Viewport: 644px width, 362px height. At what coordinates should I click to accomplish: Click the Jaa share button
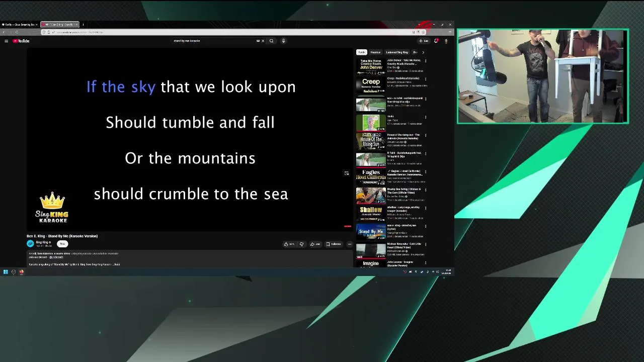click(315, 244)
